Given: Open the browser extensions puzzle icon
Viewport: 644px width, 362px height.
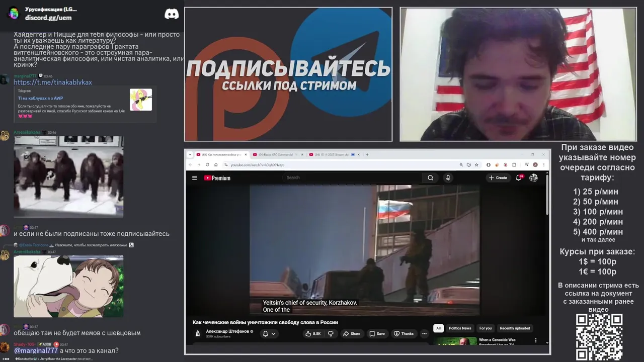Looking at the screenshot, I should click(x=514, y=165).
